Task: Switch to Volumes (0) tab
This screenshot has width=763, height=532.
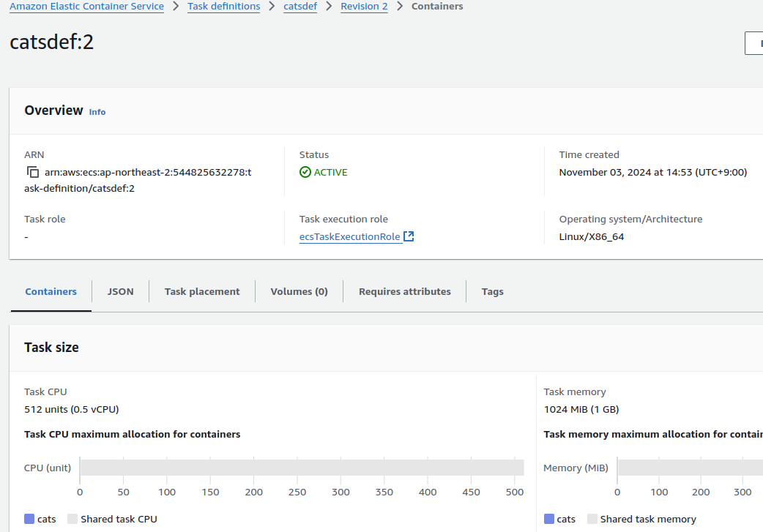Action: click(299, 291)
